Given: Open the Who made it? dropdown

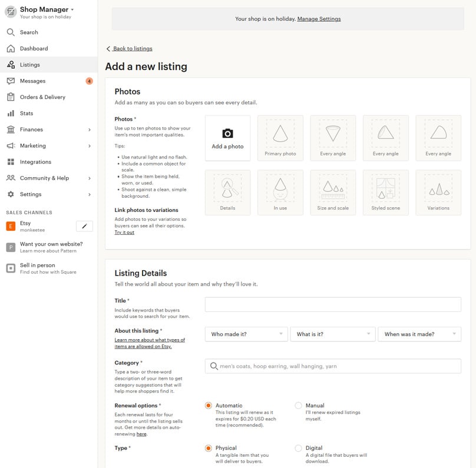Looking at the screenshot, I should [x=246, y=334].
